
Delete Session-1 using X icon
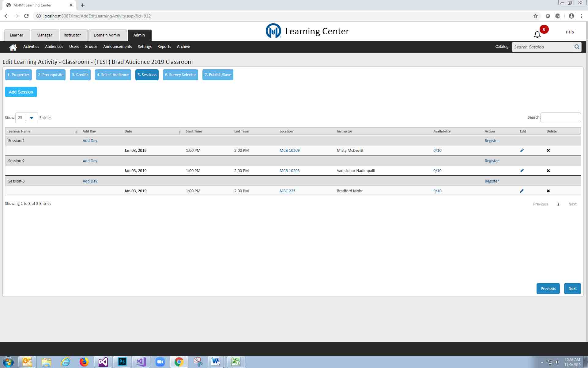pos(548,150)
